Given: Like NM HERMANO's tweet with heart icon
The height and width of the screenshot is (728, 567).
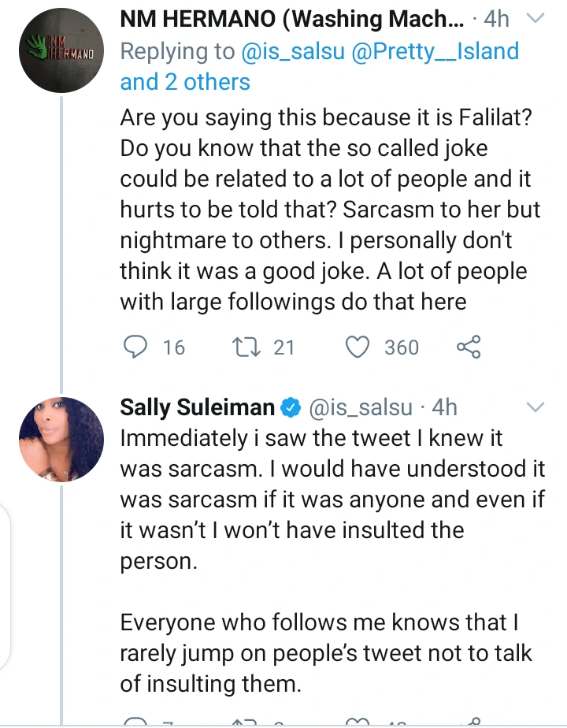Looking at the screenshot, I should click(359, 347).
